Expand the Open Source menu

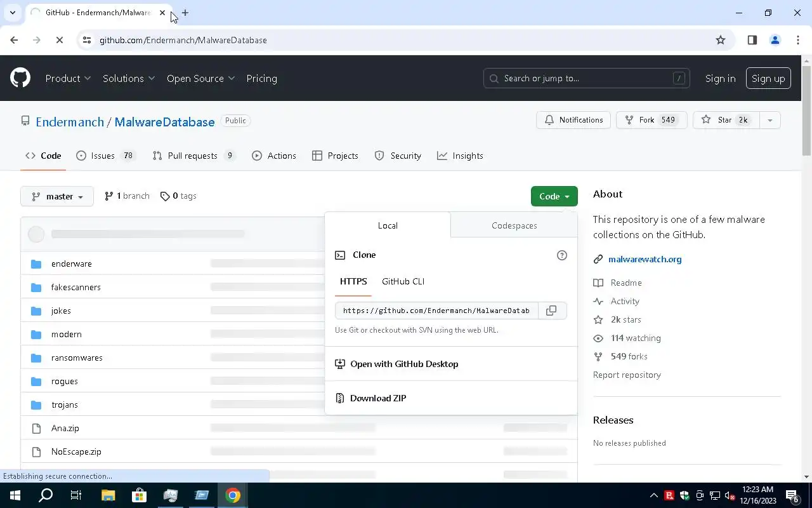point(200,78)
